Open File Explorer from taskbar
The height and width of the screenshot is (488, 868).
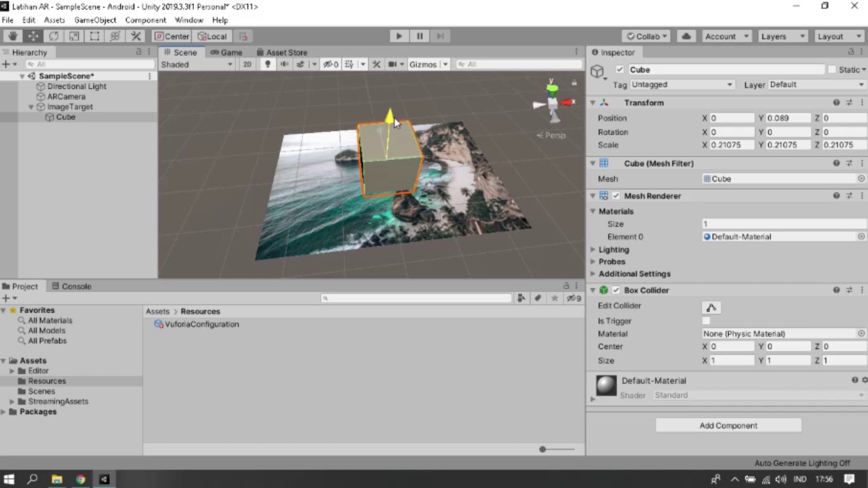(57, 480)
